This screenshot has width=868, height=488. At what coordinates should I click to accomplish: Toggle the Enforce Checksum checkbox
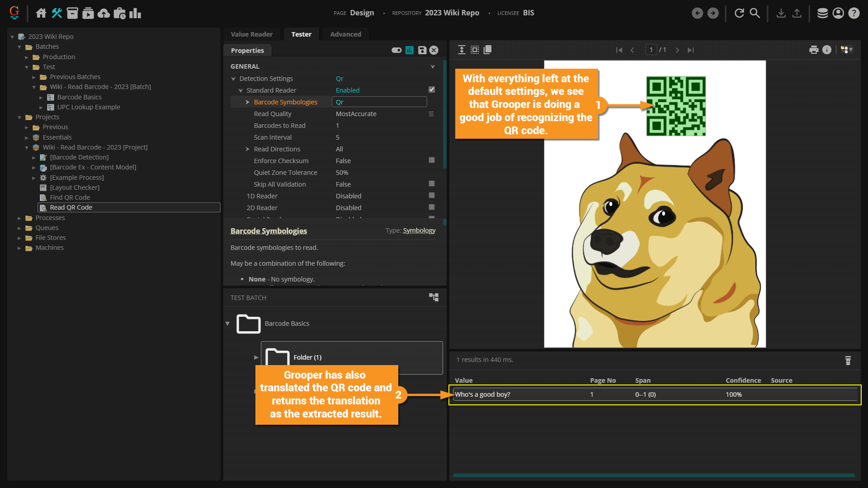coord(432,160)
